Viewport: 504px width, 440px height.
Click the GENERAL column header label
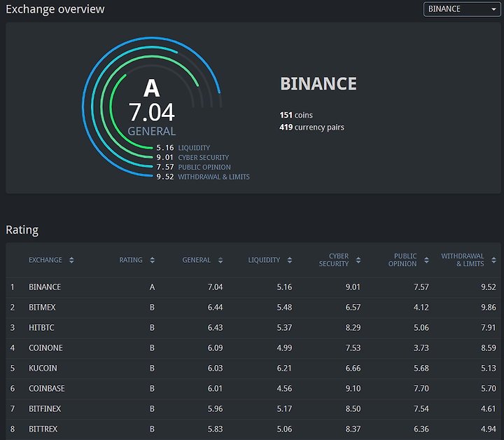pyautogui.click(x=197, y=260)
